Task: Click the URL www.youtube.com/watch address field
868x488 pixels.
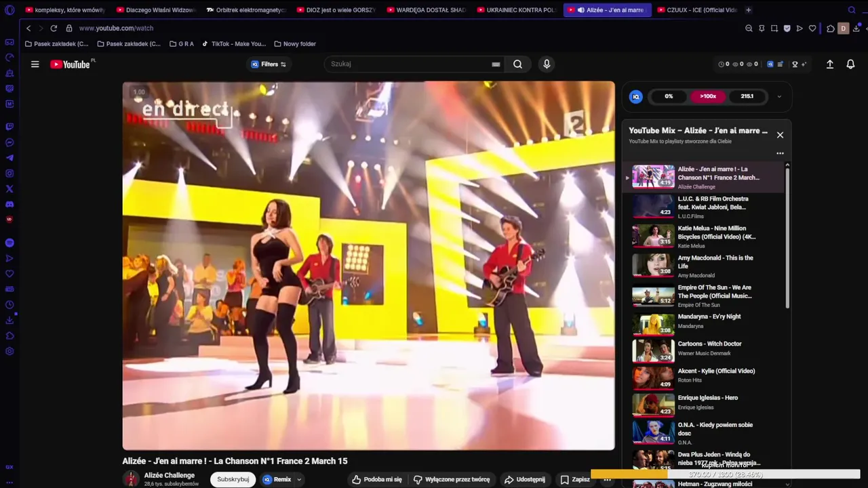Action: [116, 28]
